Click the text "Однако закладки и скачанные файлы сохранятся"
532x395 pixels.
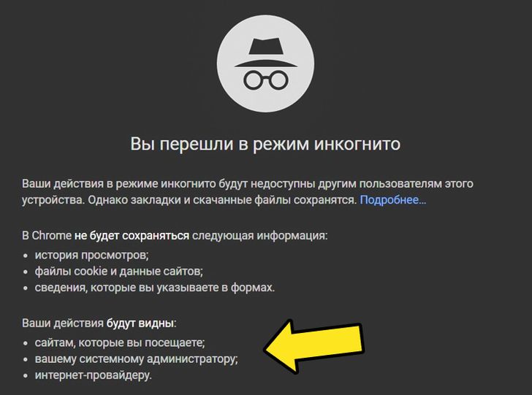(222, 200)
